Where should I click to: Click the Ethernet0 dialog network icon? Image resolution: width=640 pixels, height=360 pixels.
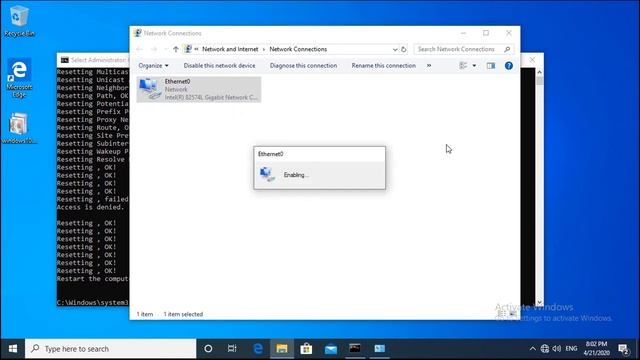(x=268, y=174)
